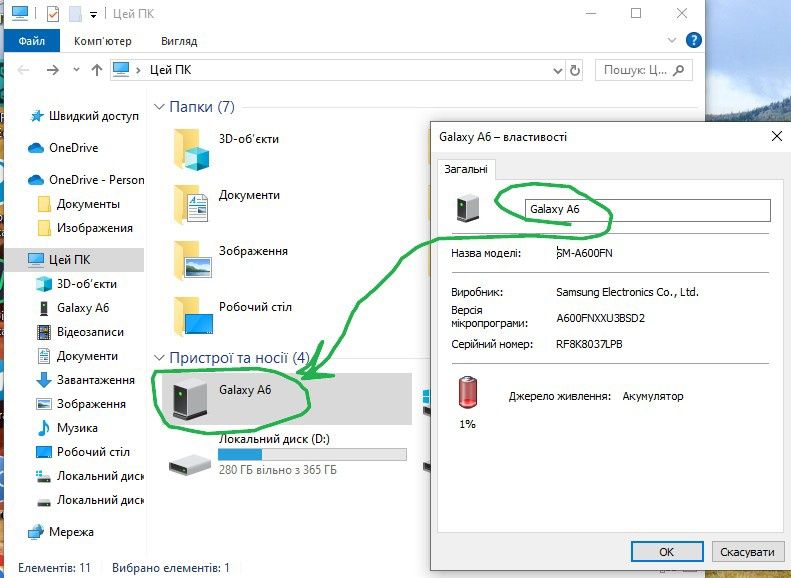Viewport: 791px width, 578px height.
Task: Collapse the Пристрої та носії (4) group
Action: coord(159,358)
